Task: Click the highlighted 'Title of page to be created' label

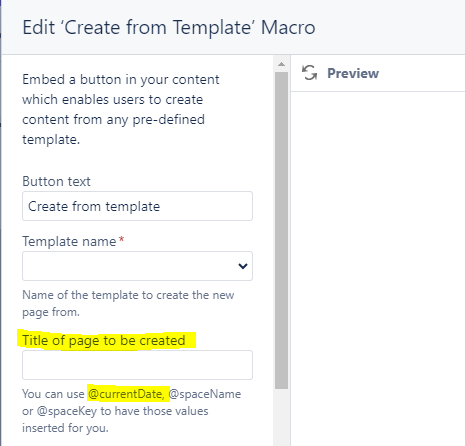Action: (x=104, y=341)
